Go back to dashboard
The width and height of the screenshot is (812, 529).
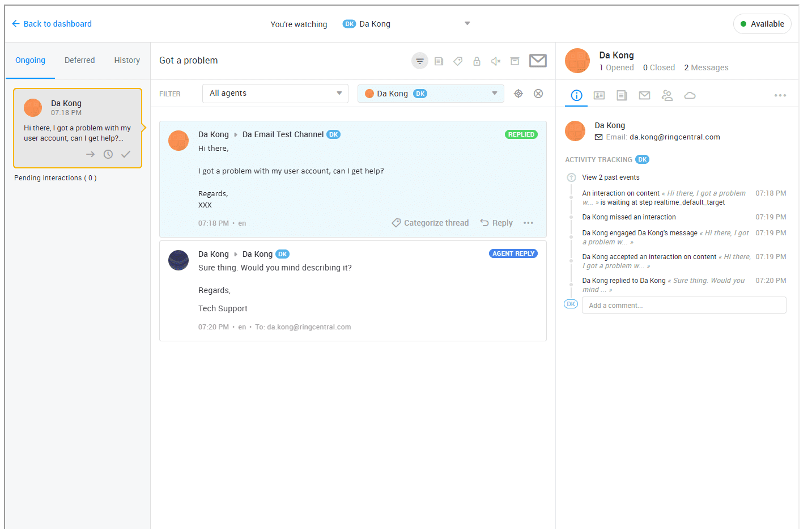[52, 24]
